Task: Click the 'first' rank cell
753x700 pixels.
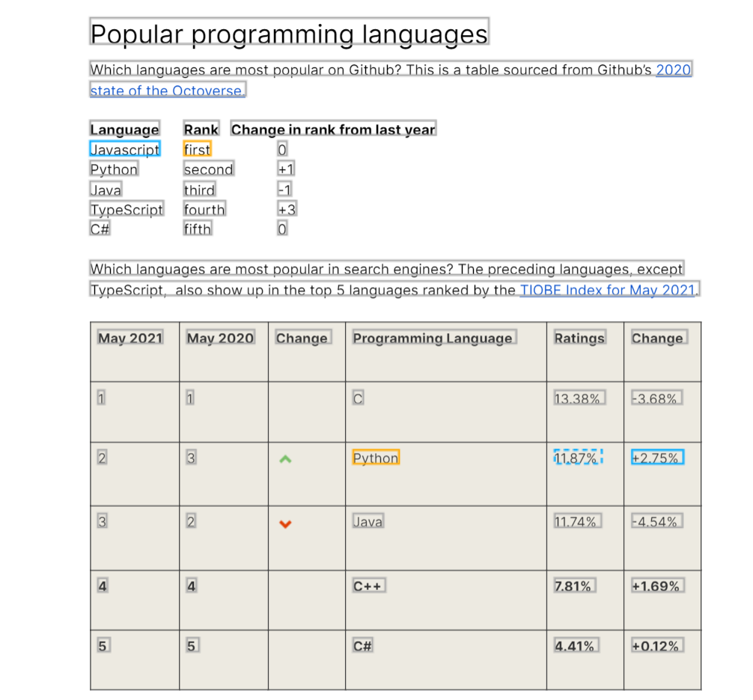Action: [198, 150]
